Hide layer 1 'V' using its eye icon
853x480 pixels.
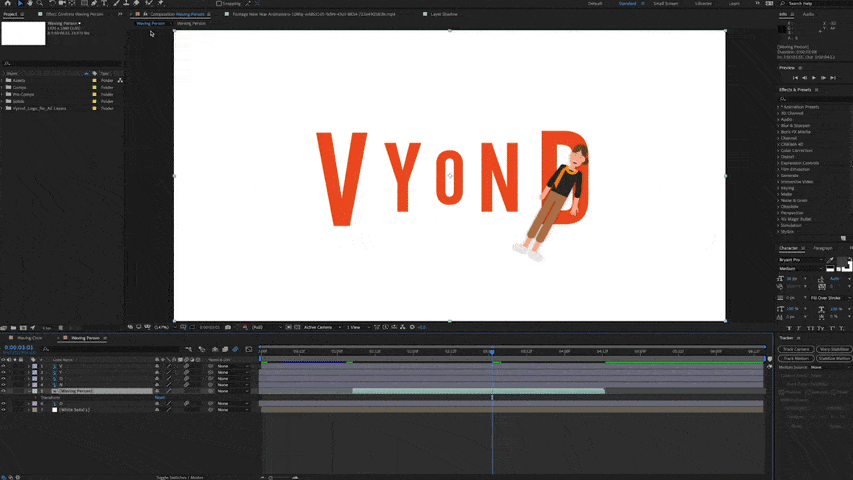point(3,366)
